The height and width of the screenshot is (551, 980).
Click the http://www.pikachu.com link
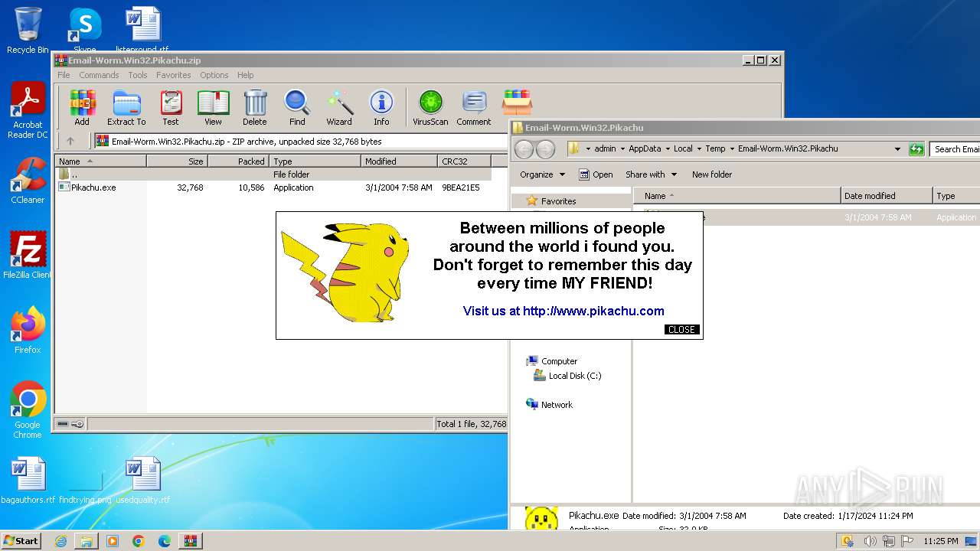point(593,311)
